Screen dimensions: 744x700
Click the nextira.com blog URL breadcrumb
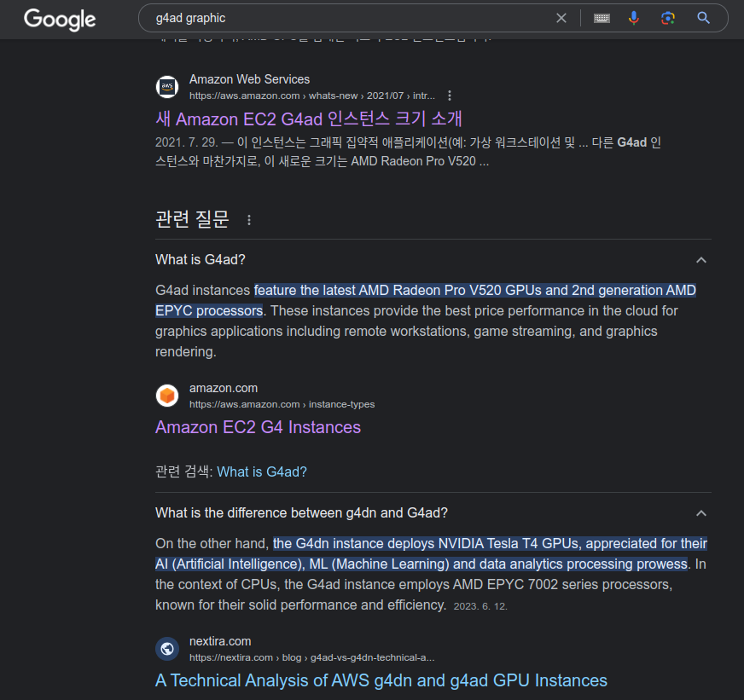311,657
